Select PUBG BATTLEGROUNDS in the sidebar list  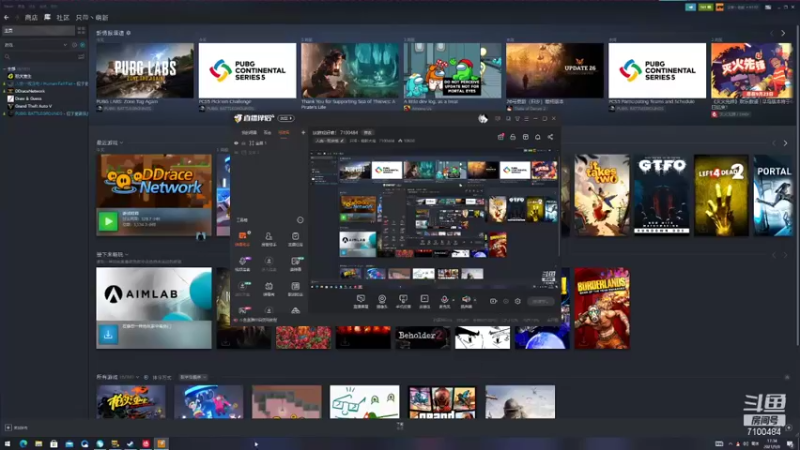point(46,113)
